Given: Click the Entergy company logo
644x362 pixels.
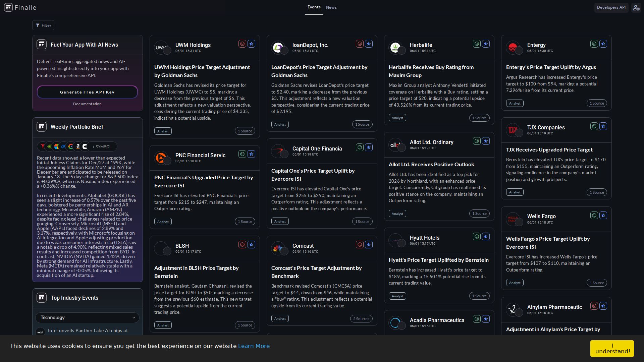Looking at the screenshot, I should [513, 48].
